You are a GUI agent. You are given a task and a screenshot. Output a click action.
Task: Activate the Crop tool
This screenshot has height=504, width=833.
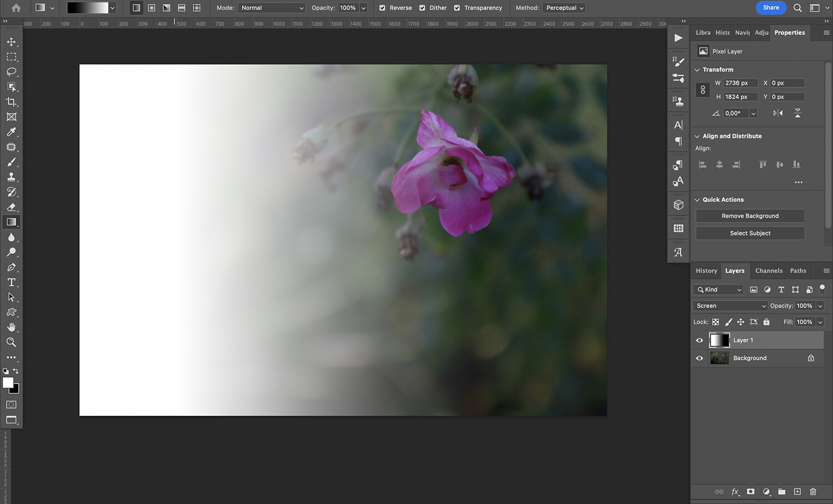click(x=12, y=102)
